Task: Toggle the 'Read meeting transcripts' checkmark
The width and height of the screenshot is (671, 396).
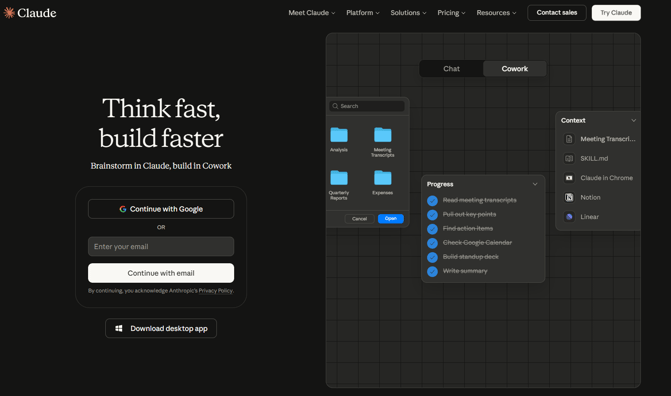Action: click(x=432, y=200)
